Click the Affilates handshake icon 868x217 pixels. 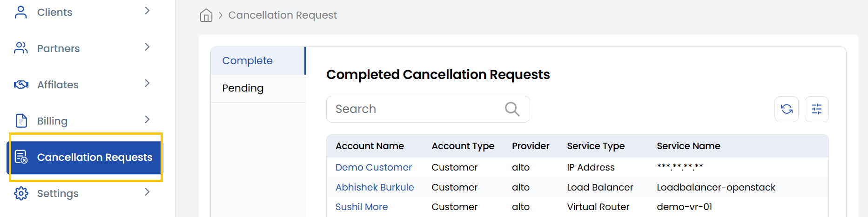pyautogui.click(x=21, y=85)
